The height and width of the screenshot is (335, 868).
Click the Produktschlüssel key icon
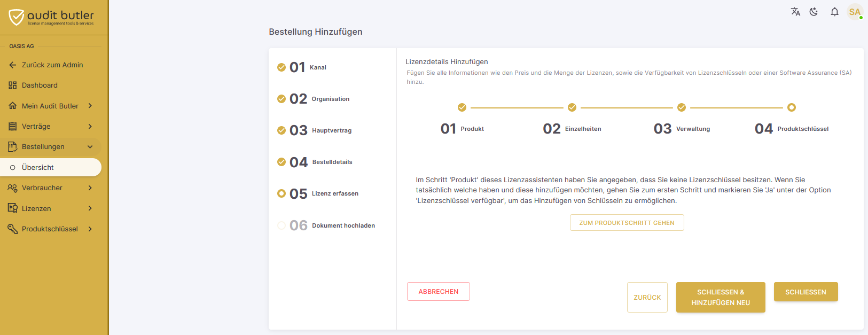(13, 229)
